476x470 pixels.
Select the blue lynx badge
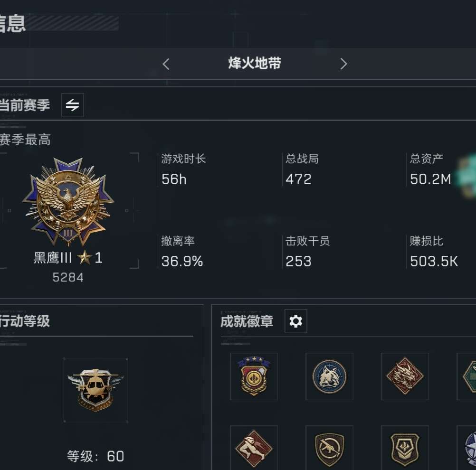tap(329, 376)
